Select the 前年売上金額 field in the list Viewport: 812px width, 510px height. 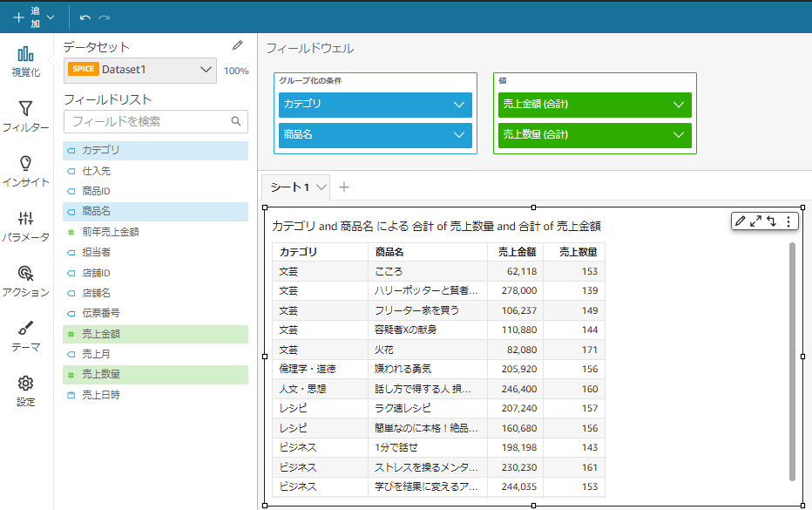(155, 232)
